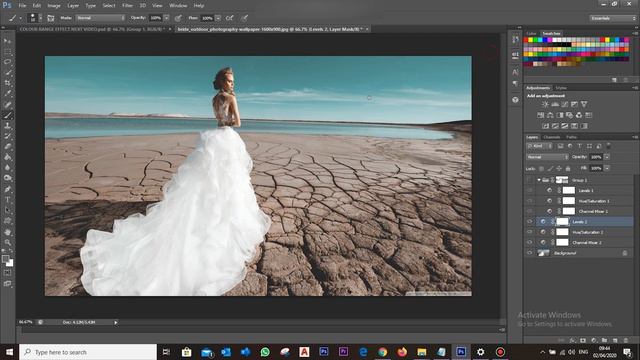Hide the Hue/Saturation 2 layer

[x=529, y=232]
